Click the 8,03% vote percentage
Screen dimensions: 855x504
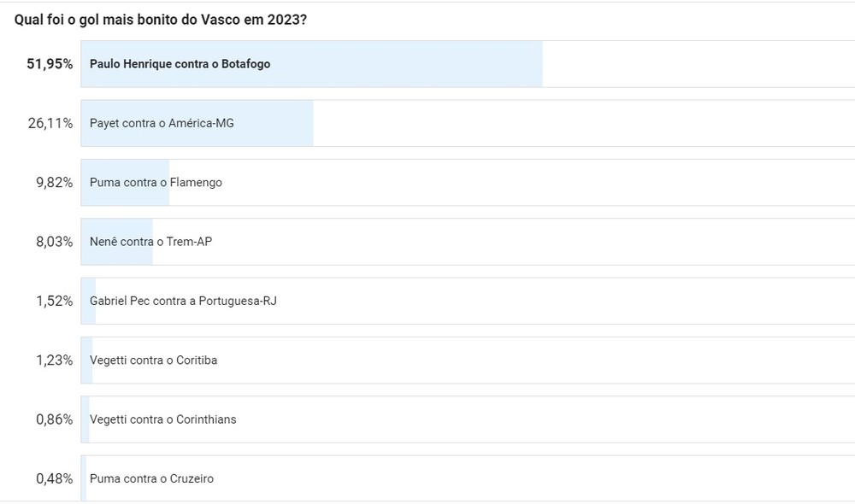[x=54, y=242]
